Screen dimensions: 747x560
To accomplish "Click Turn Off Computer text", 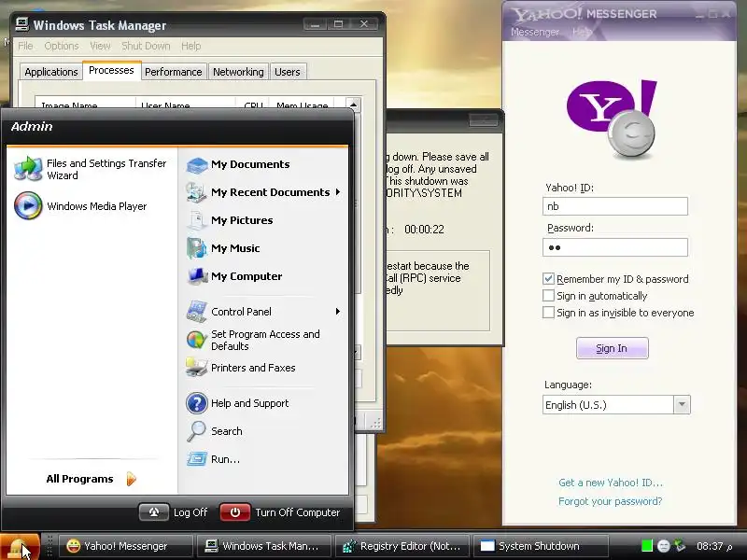I will tap(298, 512).
